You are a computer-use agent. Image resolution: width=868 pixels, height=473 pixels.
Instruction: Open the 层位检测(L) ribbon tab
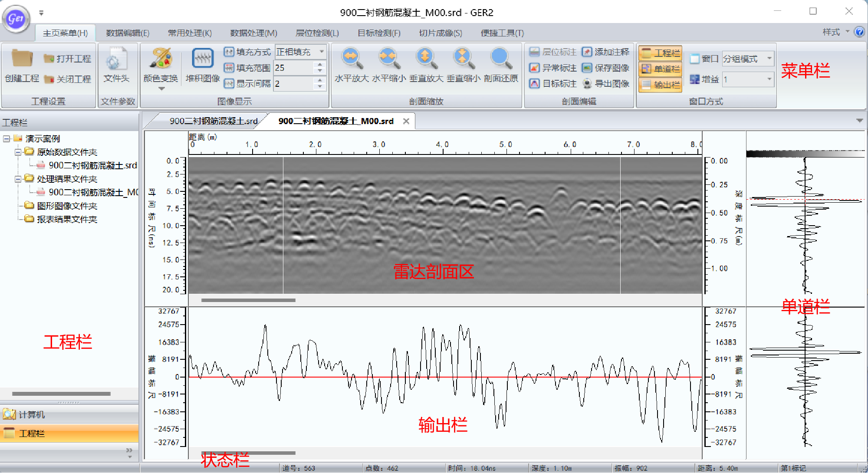coord(317,33)
